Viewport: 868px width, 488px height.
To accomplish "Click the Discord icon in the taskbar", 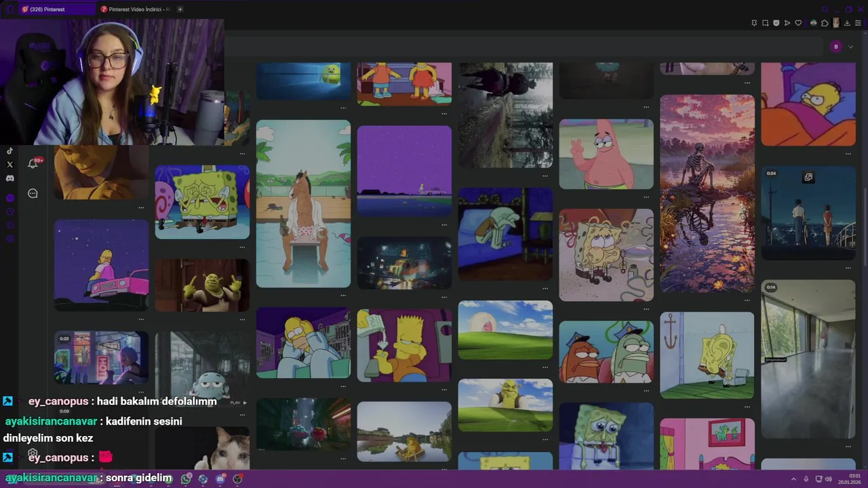I will (x=220, y=479).
